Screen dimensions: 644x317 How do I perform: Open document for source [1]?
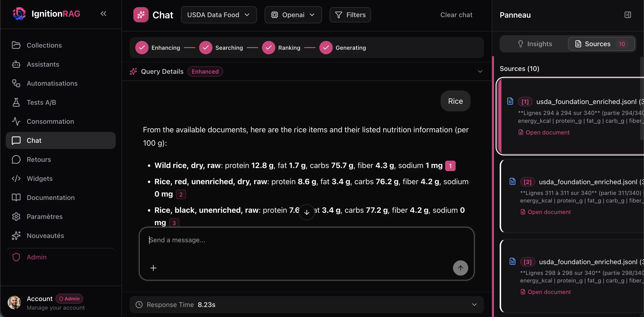click(544, 132)
